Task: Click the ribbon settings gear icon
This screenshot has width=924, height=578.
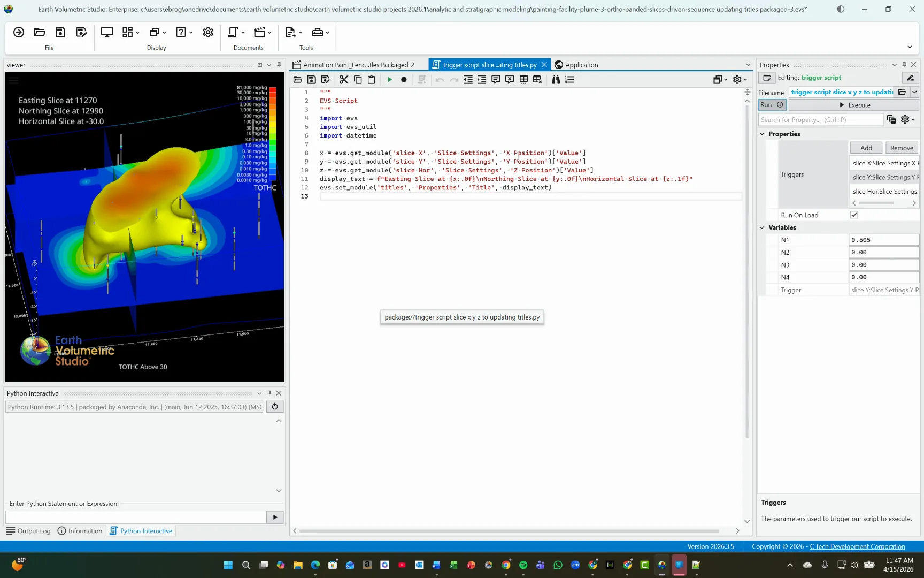Action: [208, 32]
